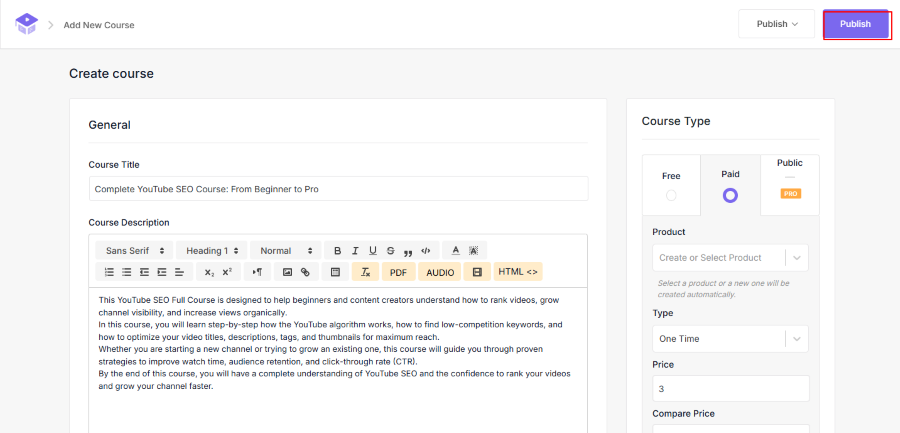Click the Create course heading
The height and width of the screenshot is (433, 900).
(x=111, y=74)
